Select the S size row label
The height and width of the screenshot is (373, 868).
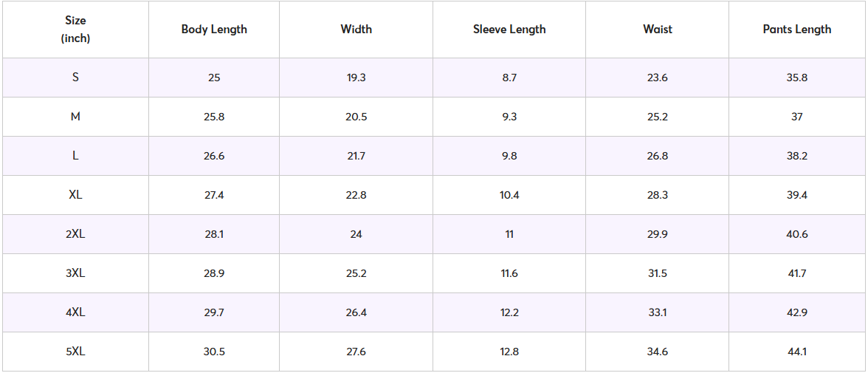pos(75,78)
